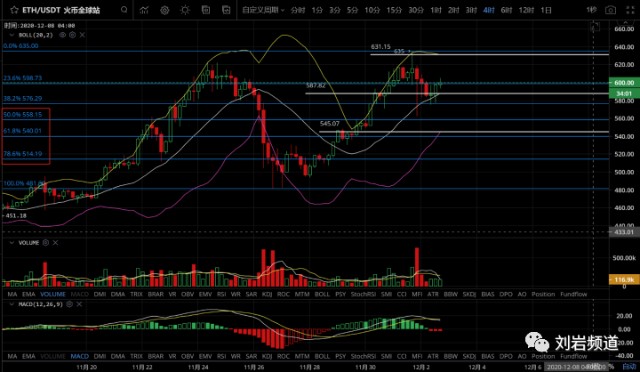Image resolution: width=640 pixels, height=372 pixels.
Task: Open VOLUME indicator settings gear
Action: click(46, 243)
